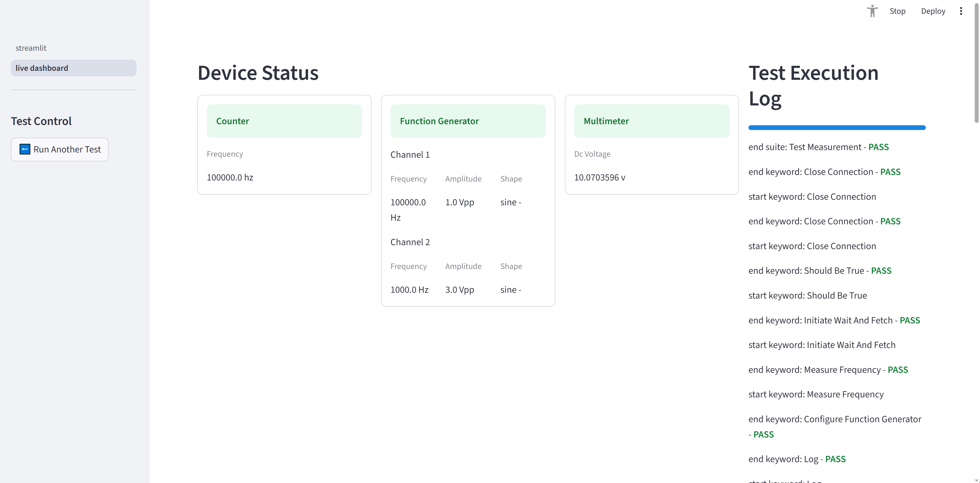This screenshot has width=980, height=483.
Task: Click log entry end keyword Measure Frequency
Action: click(828, 370)
